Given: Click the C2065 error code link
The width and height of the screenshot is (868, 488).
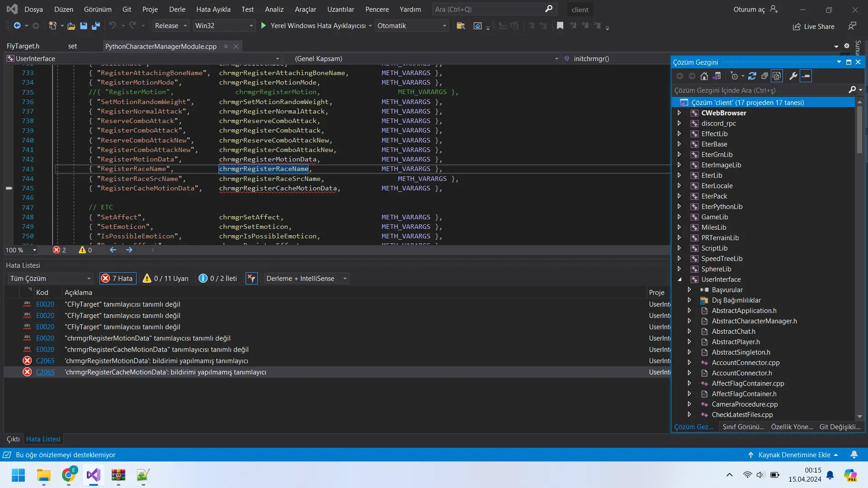Looking at the screenshot, I should (45, 372).
